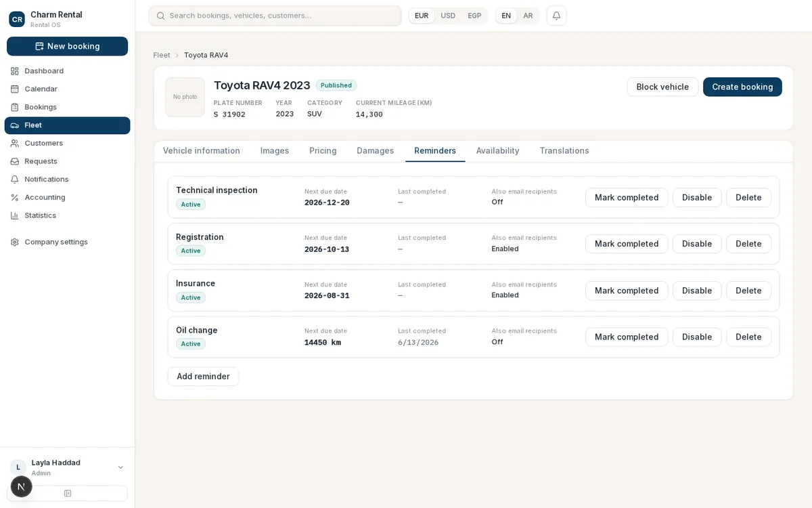Click the search magnifier icon
This screenshot has width=812, height=508.
coord(160,16)
